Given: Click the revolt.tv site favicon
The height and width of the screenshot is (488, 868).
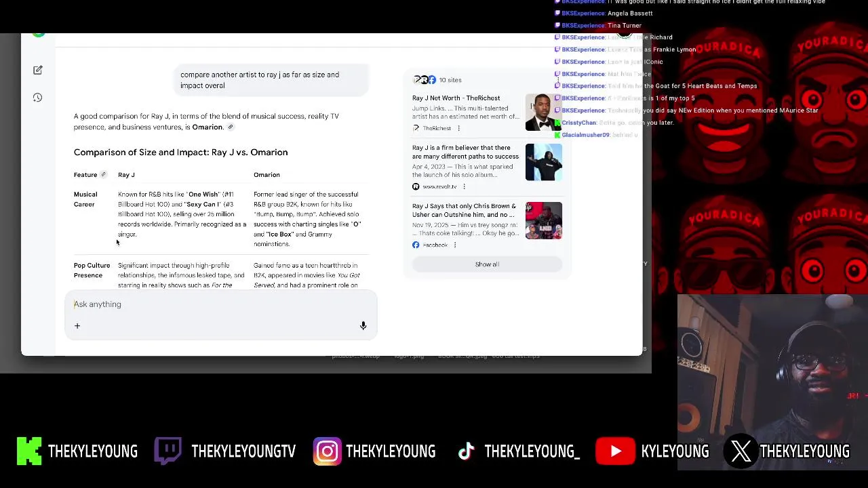Looking at the screenshot, I should tap(416, 186).
